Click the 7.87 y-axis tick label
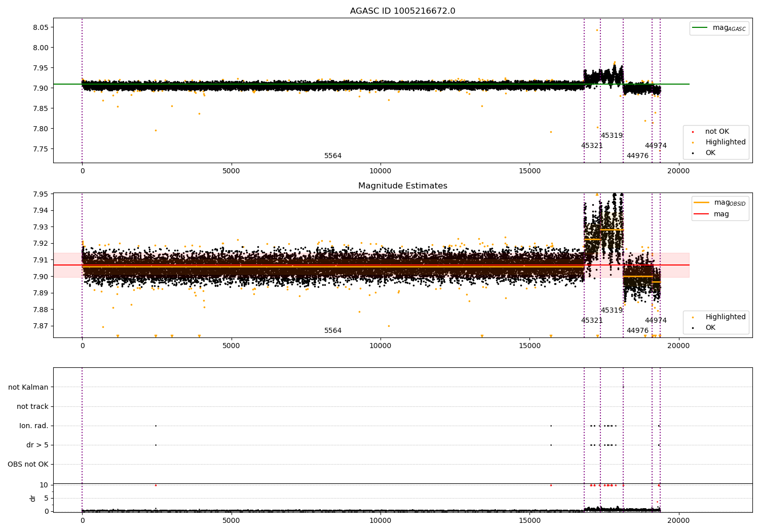The width and height of the screenshot is (760, 532). (x=41, y=326)
